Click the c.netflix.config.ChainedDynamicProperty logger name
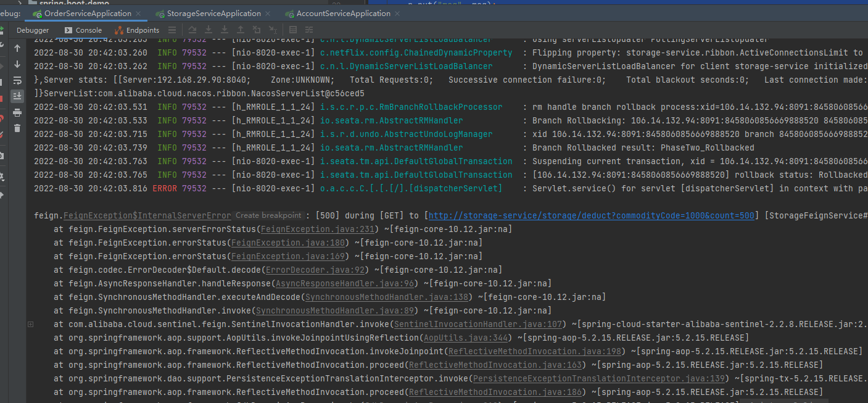This screenshot has width=868, height=403. pos(416,52)
